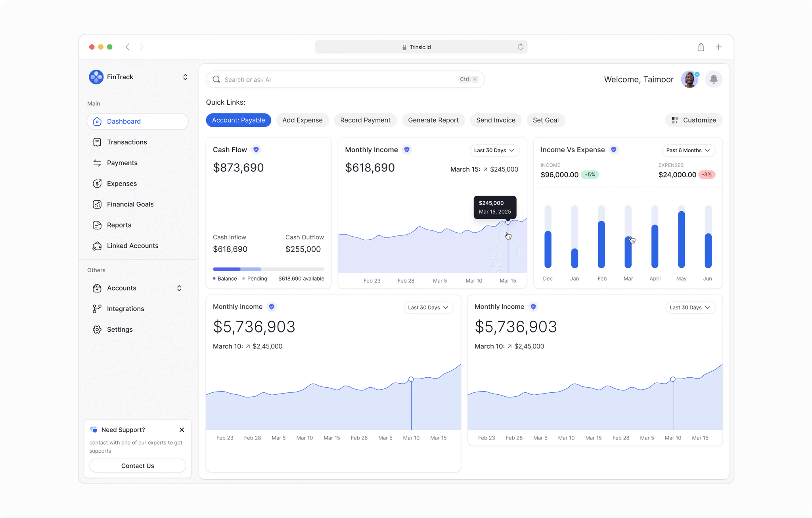812x518 pixels.
Task: Click the Contact Us button
Action: tap(138, 466)
